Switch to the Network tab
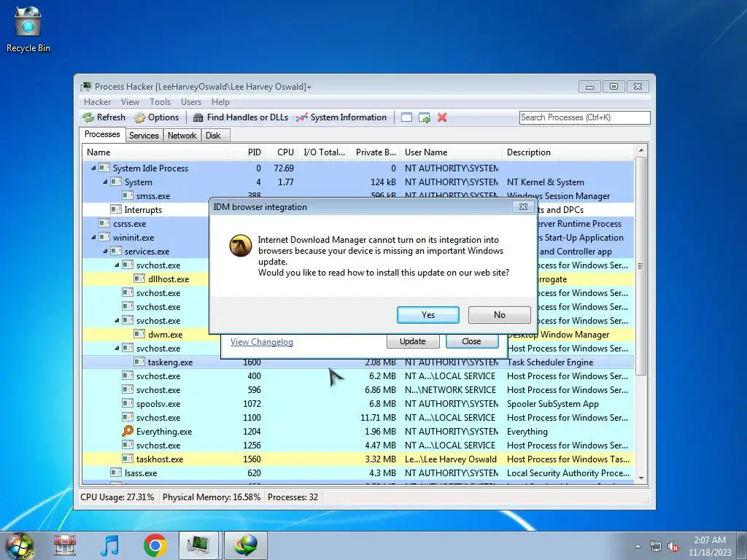 [182, 136]
